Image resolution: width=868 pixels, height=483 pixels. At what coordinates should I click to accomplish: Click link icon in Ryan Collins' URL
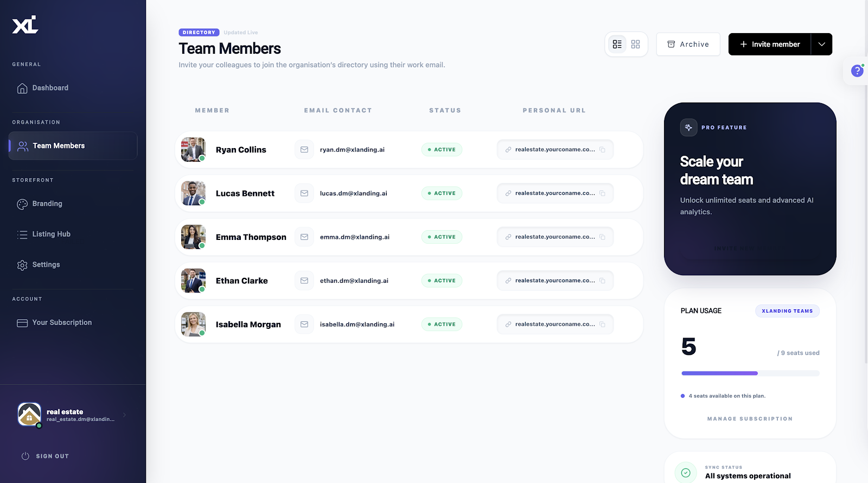tap(508, 150)
